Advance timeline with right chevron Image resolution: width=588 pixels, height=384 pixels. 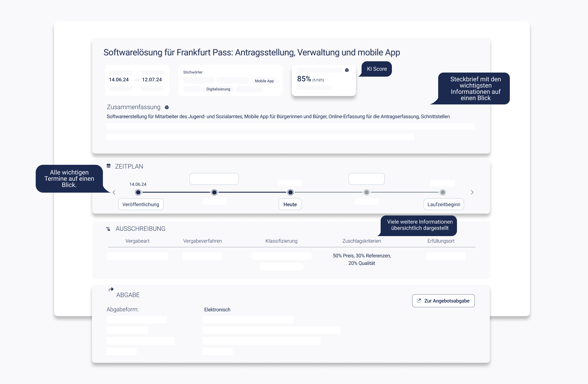click(472, 192)
